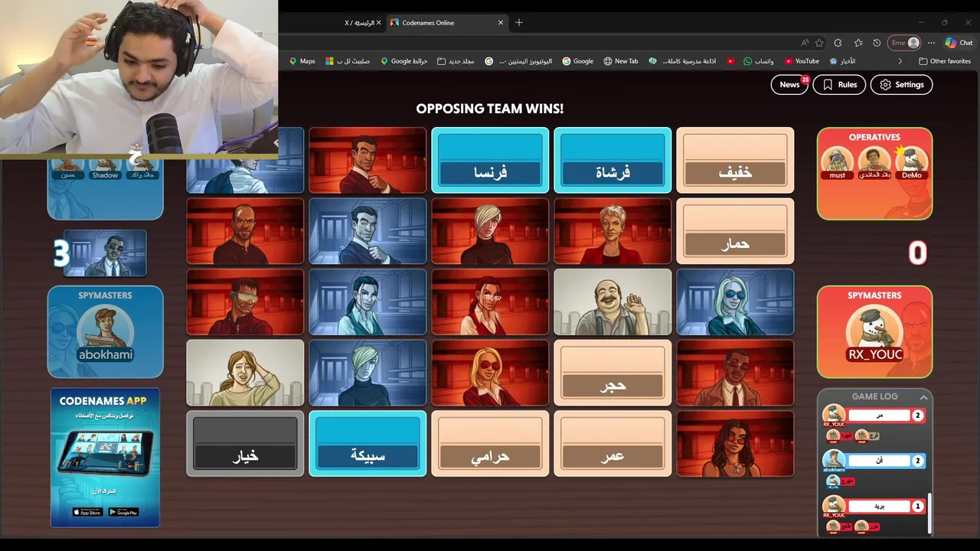Open the واتساب bookmark
The image size is (980, 551).
tap(759, 61)
